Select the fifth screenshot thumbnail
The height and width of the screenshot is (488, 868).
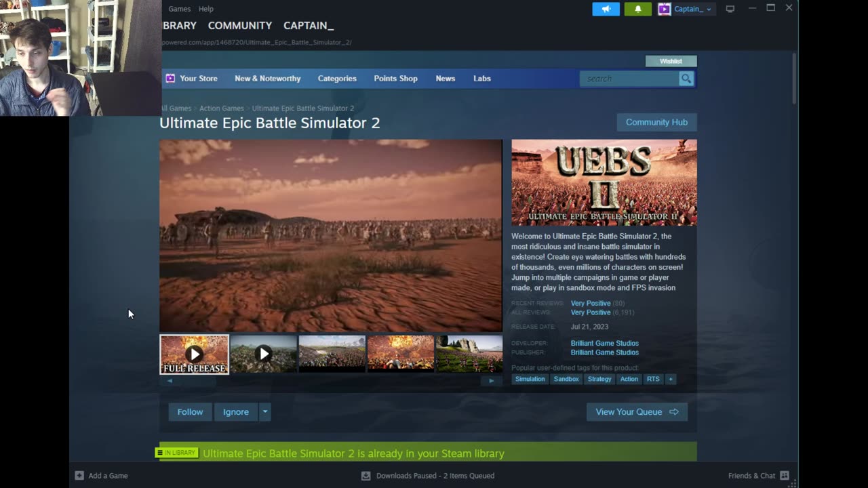469,354
